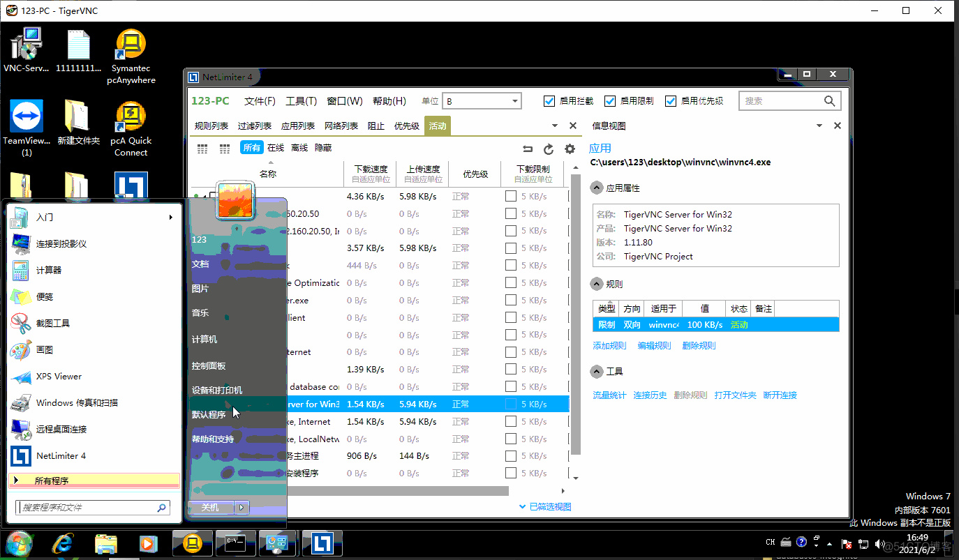This screenshot has height=560, width=959.
Task: Switch to the 规则列表 tab
Action: tap(211, 126)
